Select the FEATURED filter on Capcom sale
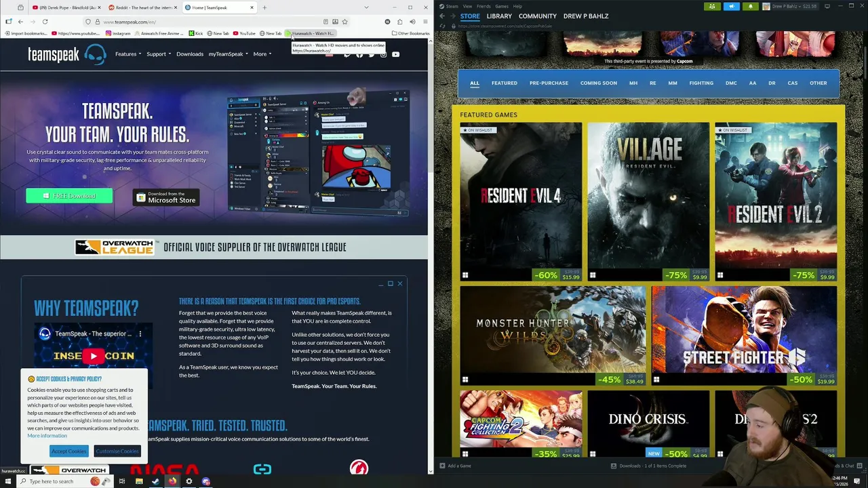 coord(504,83)
